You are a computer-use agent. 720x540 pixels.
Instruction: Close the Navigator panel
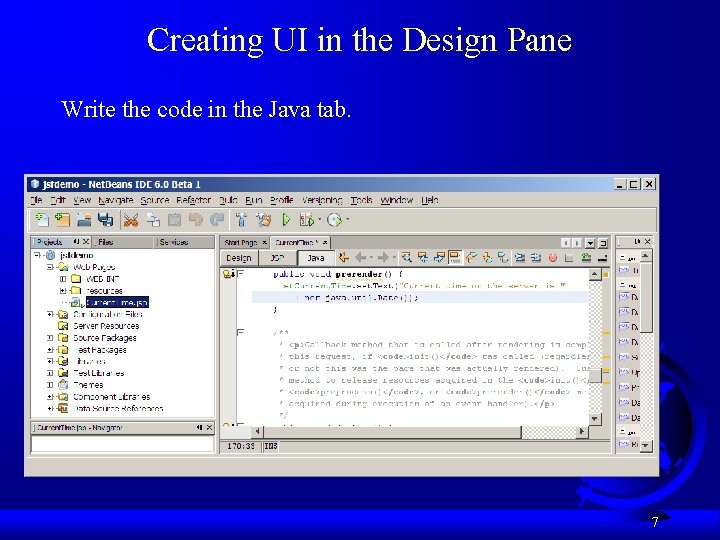209,428
